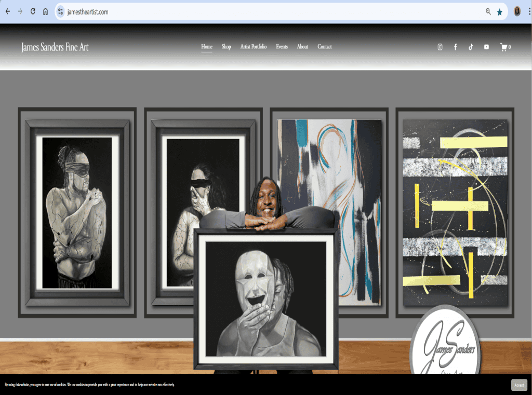
Task: Navigate to the Events page
Action: point(282,47)
